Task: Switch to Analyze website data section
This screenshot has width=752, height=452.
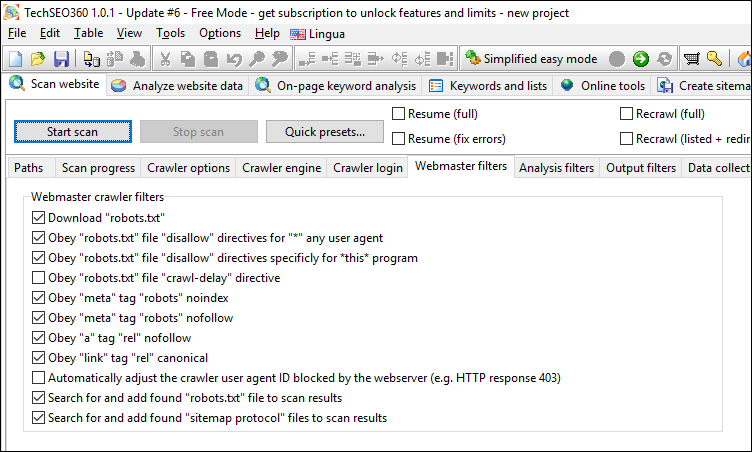Action: point(178,86)
